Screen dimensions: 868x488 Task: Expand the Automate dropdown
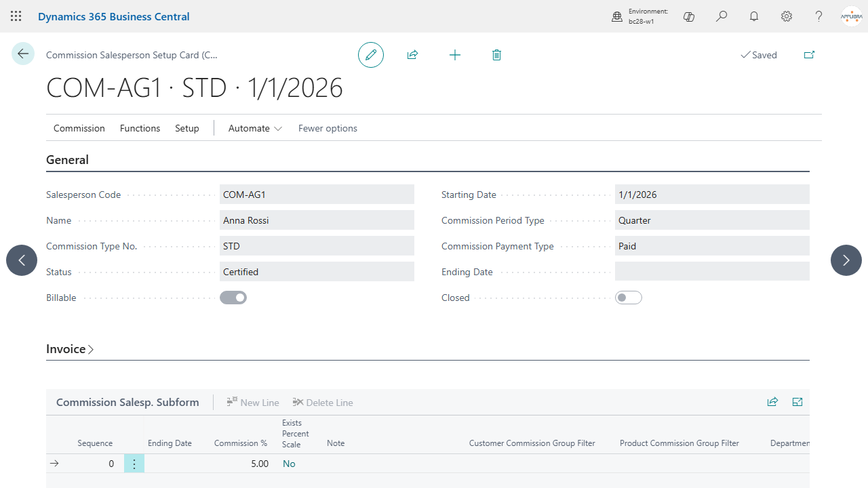255,128
